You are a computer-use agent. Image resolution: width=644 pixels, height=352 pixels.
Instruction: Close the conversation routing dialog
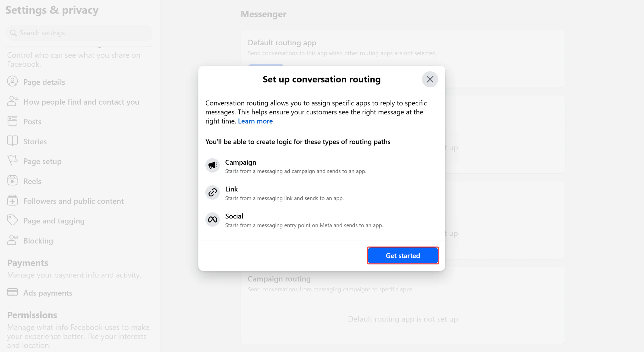[430, 79]
